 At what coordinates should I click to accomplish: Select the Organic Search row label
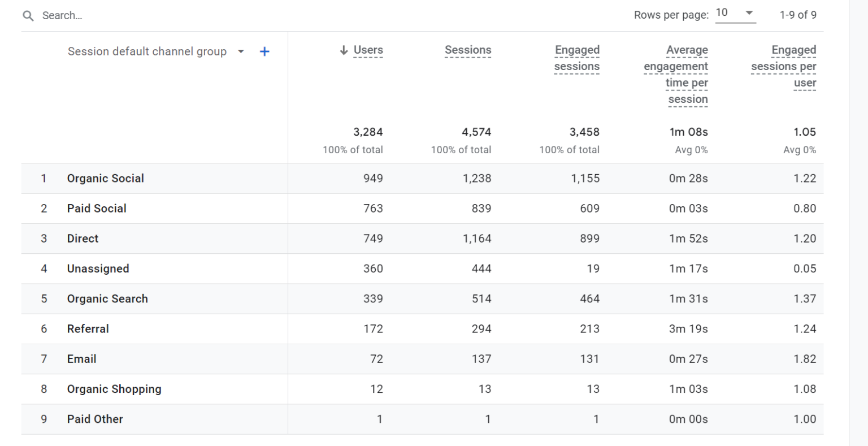(107, 298)
